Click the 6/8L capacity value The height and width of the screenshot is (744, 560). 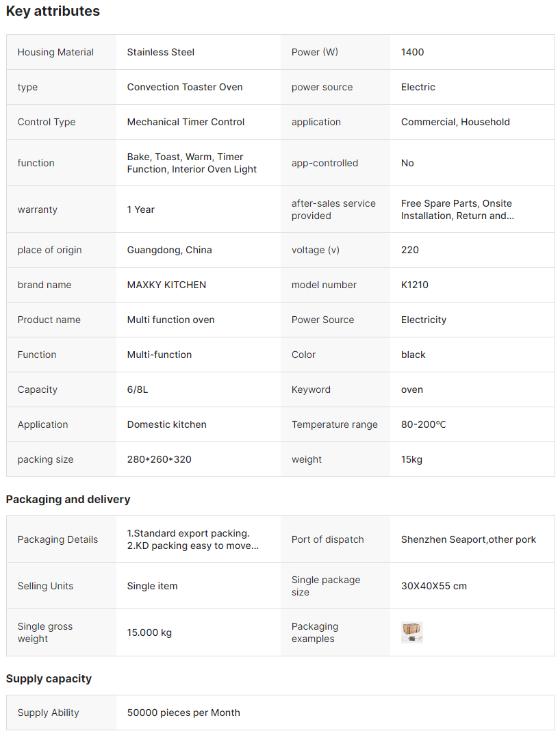pyautogui.click(x=138, y=389)
